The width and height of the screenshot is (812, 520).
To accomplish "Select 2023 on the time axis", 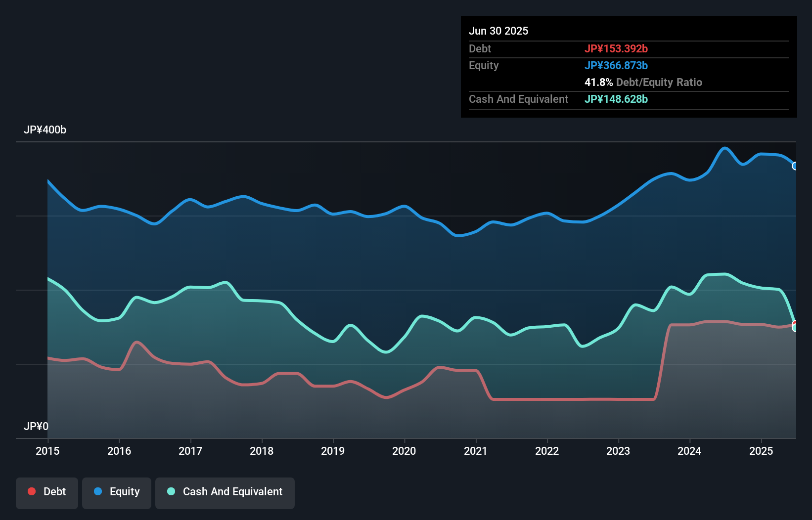I will [x=618, y=451].
